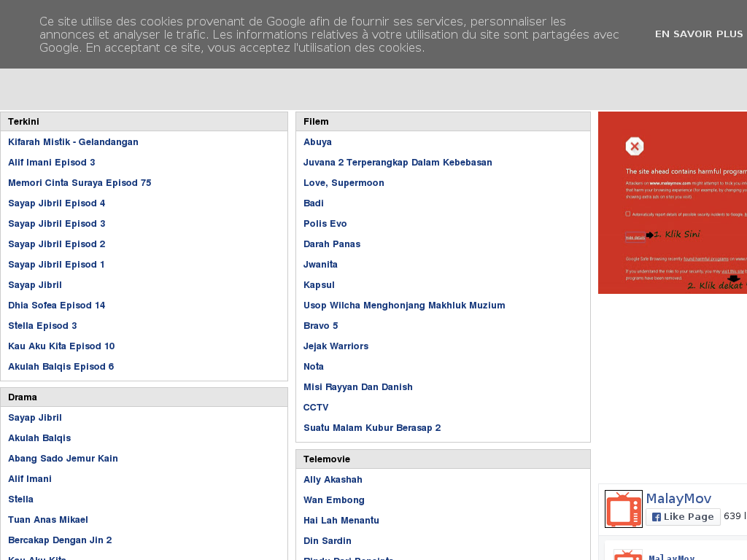Open Sayap Jibril under Drama
Screen dimensions: 747x560
pos(35,418)
